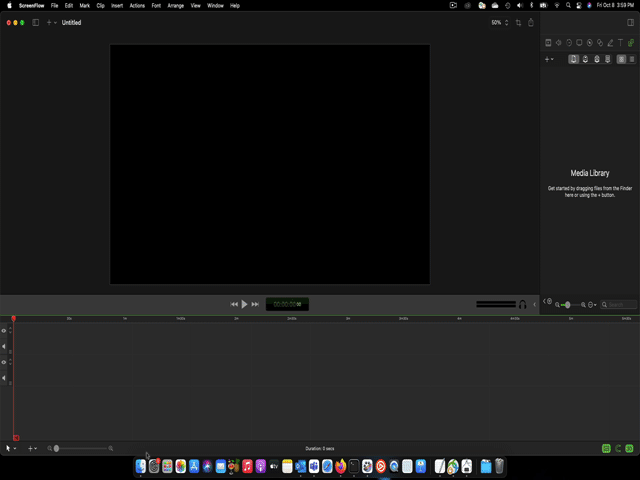Open the Audio properties inspector tab
The image size is (640, 480).
tap(558, 43)
